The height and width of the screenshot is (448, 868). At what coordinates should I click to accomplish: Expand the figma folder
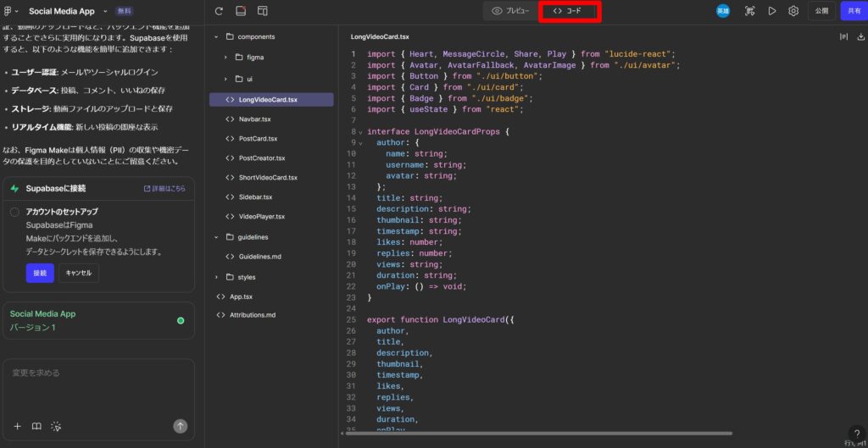click(226, 57)
